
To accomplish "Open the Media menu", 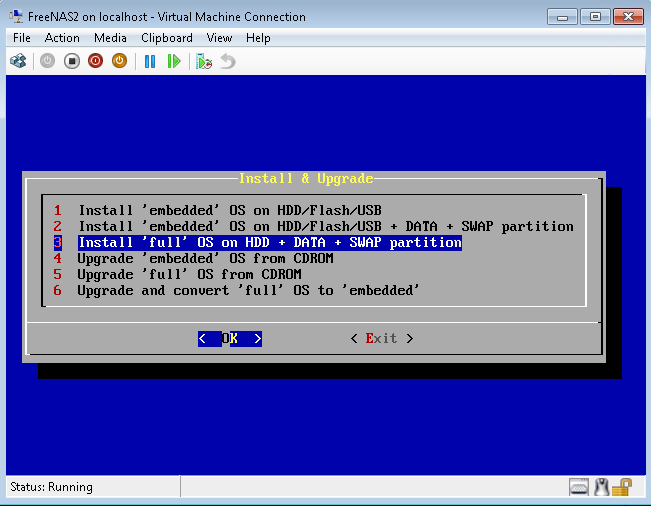I will [x=110, y=38].
